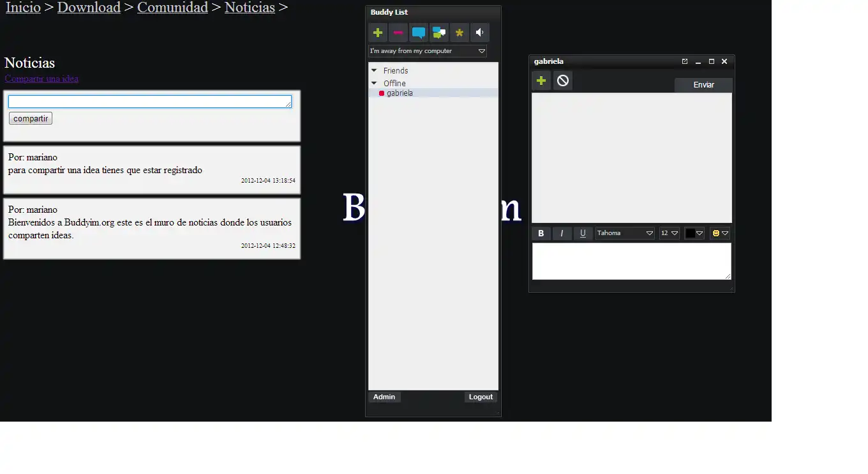The width and height of the screenshot is (868, 474).
Task: Click the compartir submit button
Action: coord(31,118)
